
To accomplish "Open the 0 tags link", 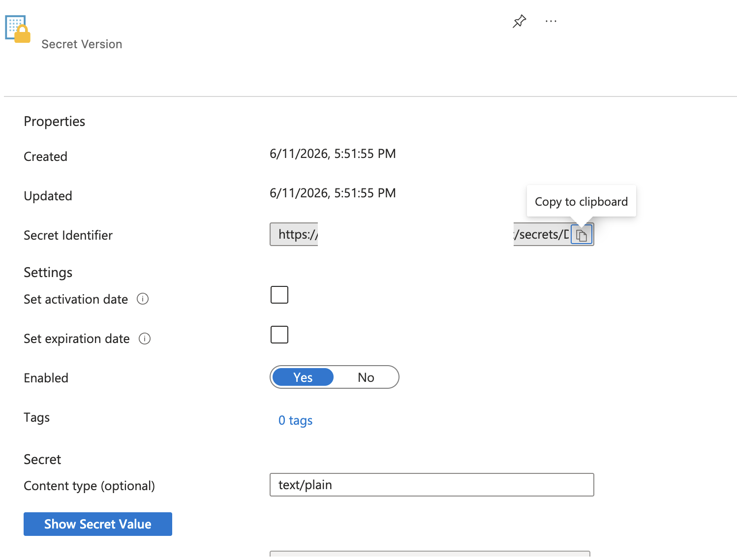I will coord(296,420).
